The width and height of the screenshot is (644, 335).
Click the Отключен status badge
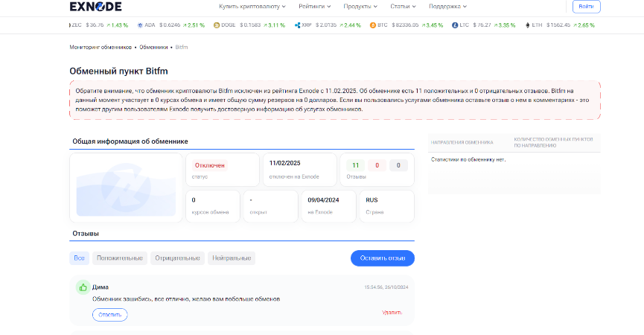209,165
